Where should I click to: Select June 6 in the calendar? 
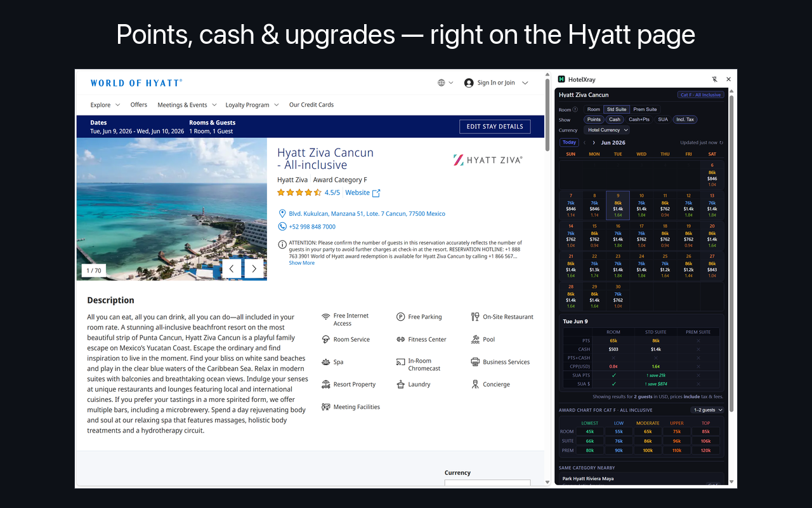tap(712, 175)
